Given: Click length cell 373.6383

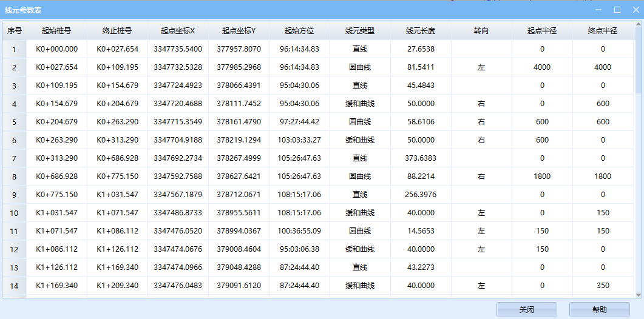Looking at the screenshot, I should click(x=421, y=158).
